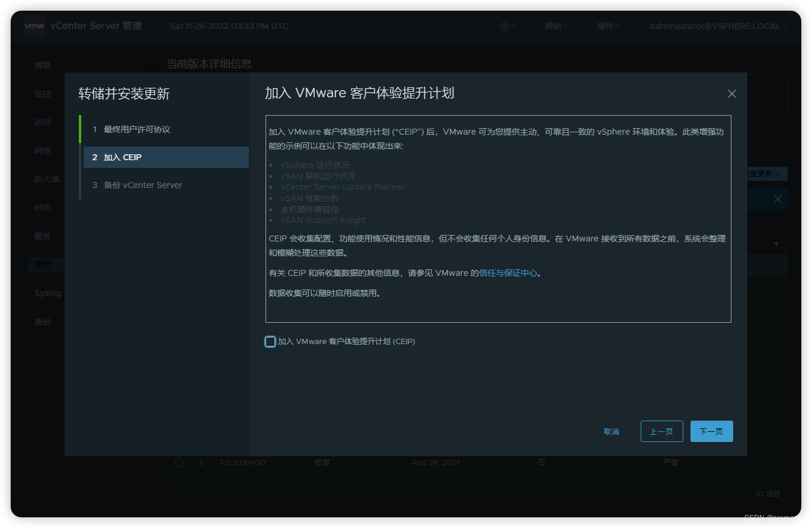Image resolution: width=812 pixels, height=528 pixels.
Task: Expand the 7.0.2.00400 update row
Action: point(201,463)
